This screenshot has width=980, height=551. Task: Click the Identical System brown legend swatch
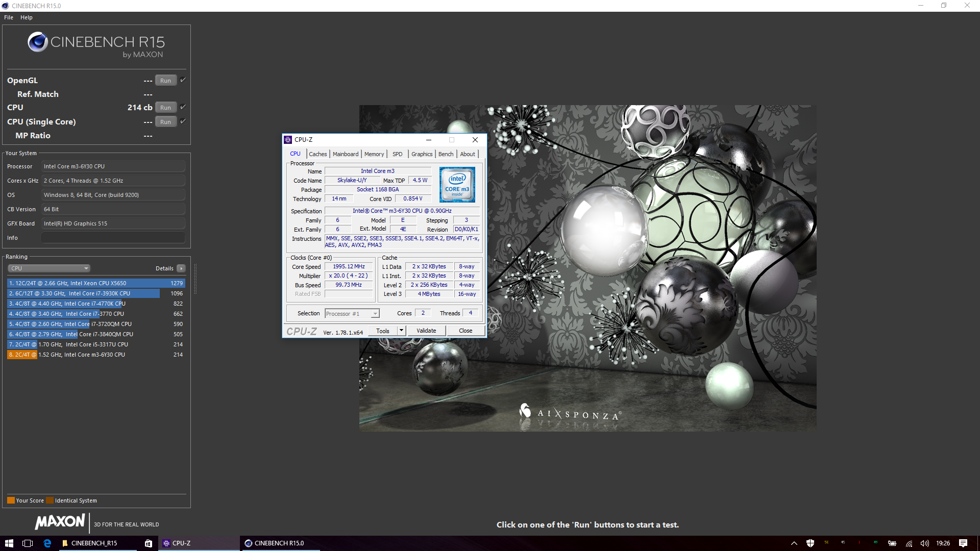50,500
